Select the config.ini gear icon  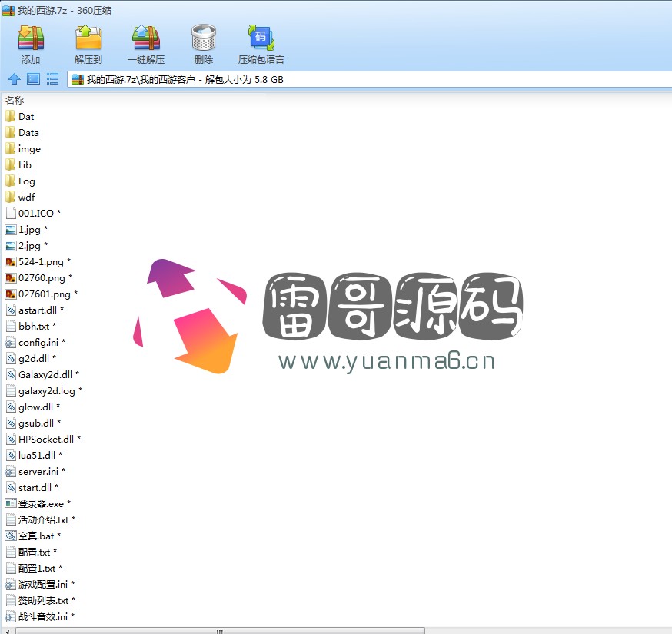[10, 343]
